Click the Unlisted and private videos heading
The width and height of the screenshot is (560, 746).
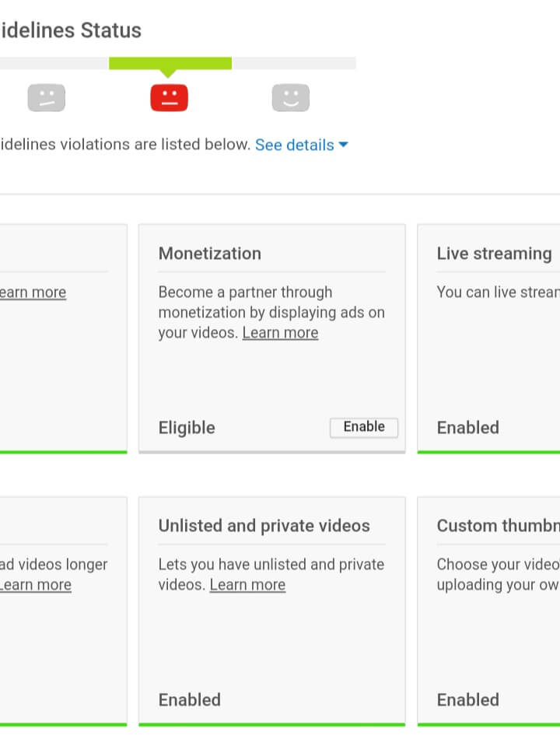tap(264, 526)
